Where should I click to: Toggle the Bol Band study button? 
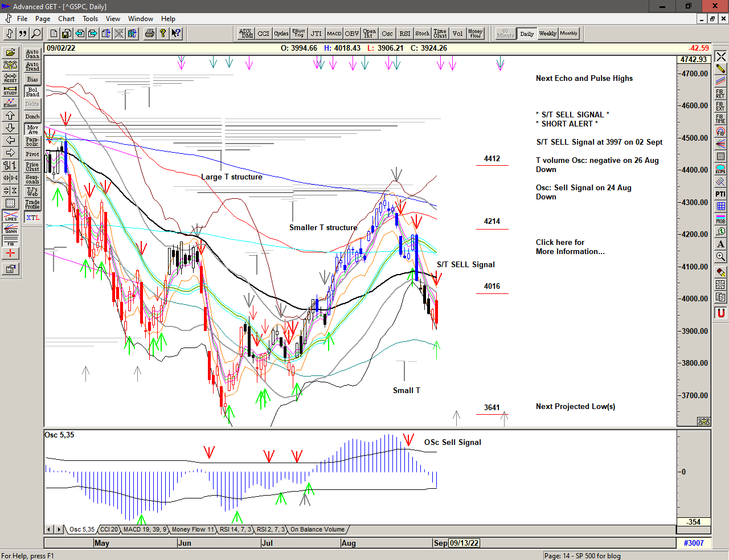[32, 92]
